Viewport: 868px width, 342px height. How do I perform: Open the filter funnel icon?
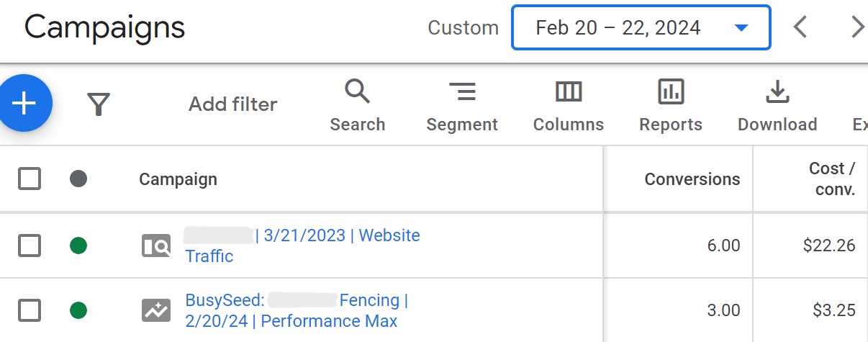tap(99, 104)
